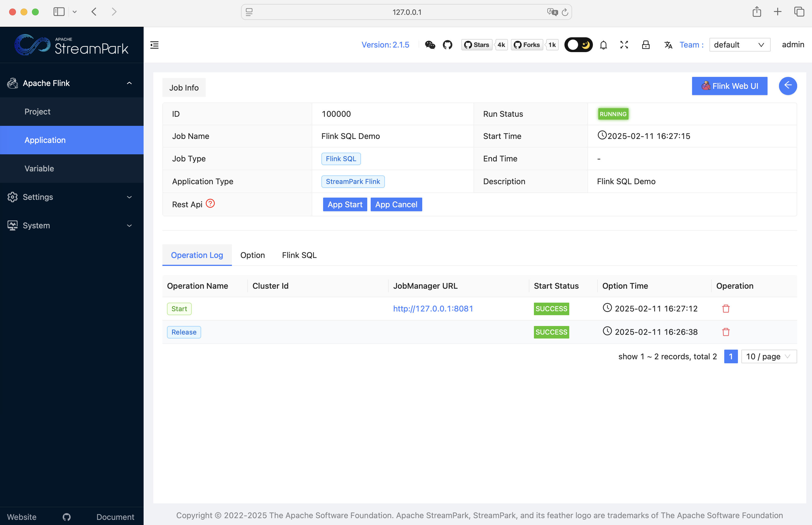This screenshot has height=525, width=812.
Task: Enter fullscreen mode via expand icon
Action: [624, 45]
